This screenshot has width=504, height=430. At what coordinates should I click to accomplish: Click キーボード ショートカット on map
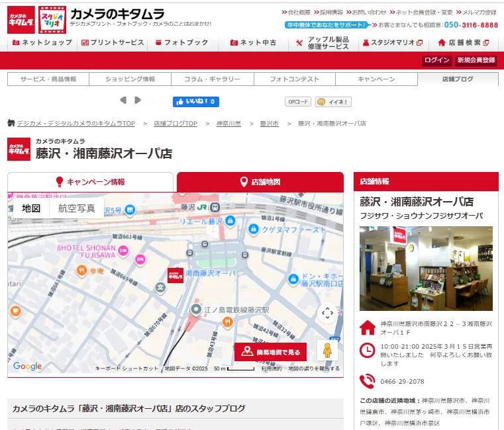pos(126,368)
